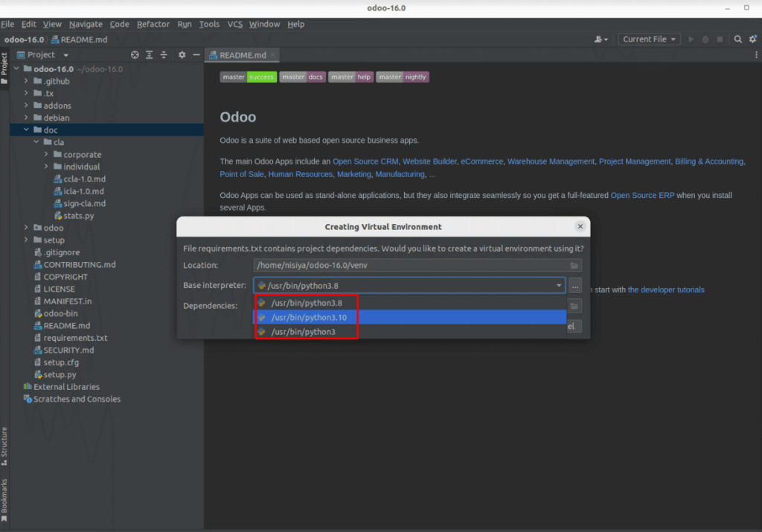Open the Current File run configuration dropdown
The image size is (762, 532).
[649, 39]
